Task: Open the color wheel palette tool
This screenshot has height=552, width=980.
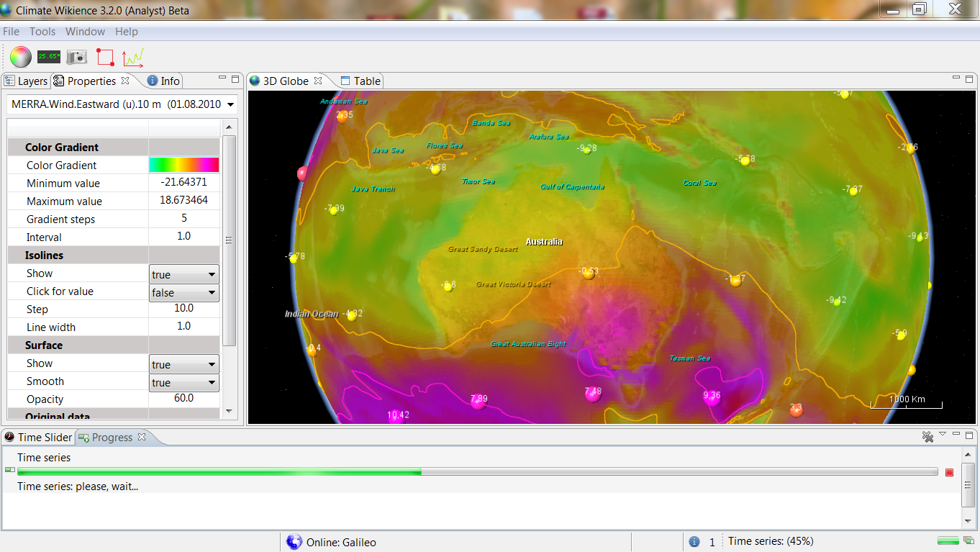Action: (x=20, y=56)
